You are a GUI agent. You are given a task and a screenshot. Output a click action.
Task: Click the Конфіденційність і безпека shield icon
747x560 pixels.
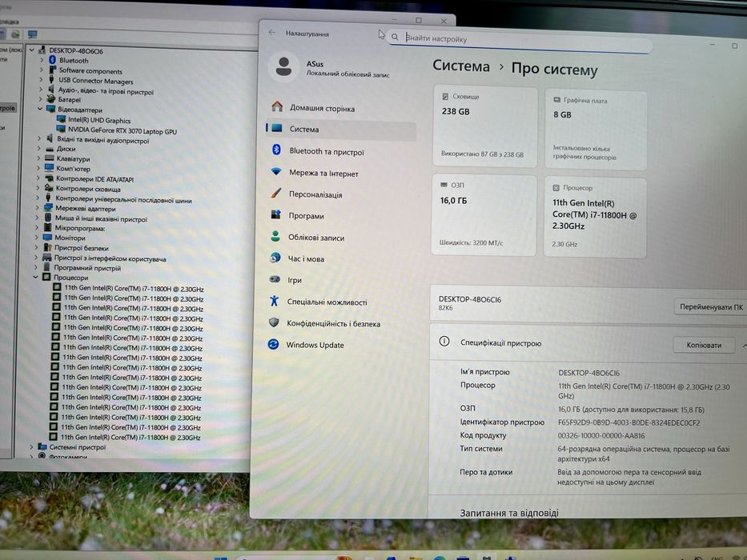(274, 322)
